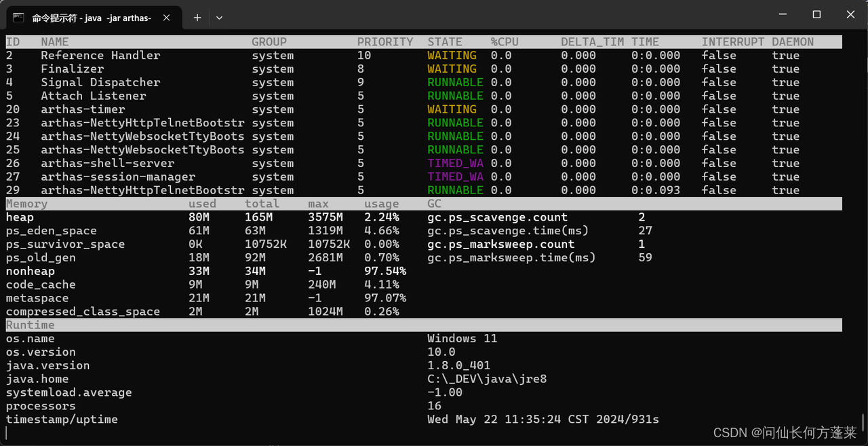Click the DAEMON column header
Viewport: 868px width, 446px height.
(793, 42)
